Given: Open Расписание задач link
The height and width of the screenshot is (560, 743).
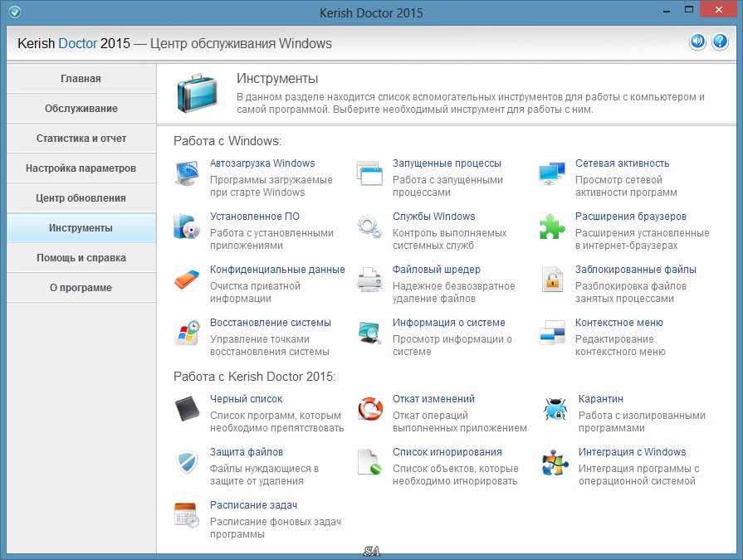Looking at the screenshot, I should tap(253, 505).
